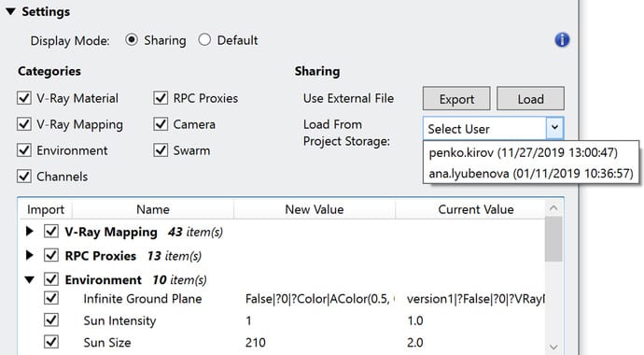The width and height of the screenshot is (644, 355).
Task: Open the Select User dropdown arrow
Action: click(x=554, y=128)
